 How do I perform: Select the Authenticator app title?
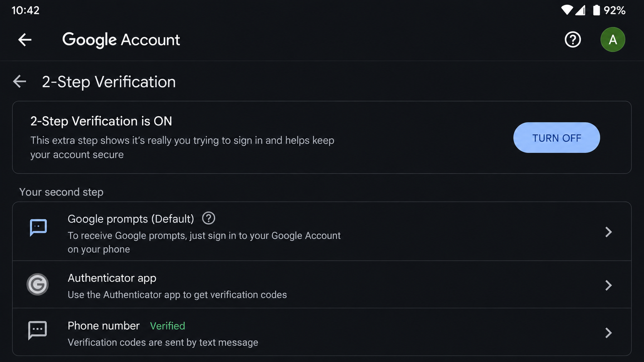click(x=112, y=278)
